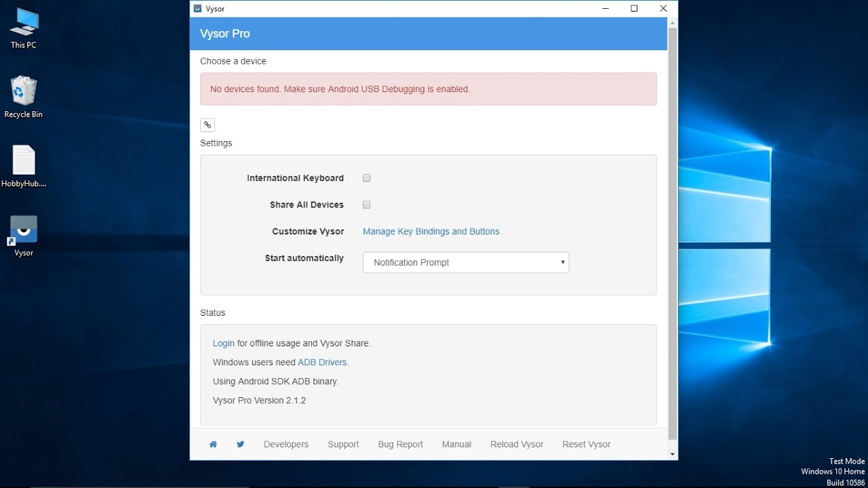
Task: Minimize the Vysor window
Action: click(x=605, y=9)
